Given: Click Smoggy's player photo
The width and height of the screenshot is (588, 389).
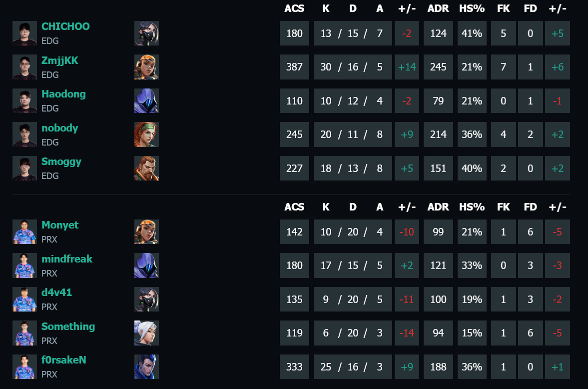Looking at the screenshot, I should [x=24, y=168].
